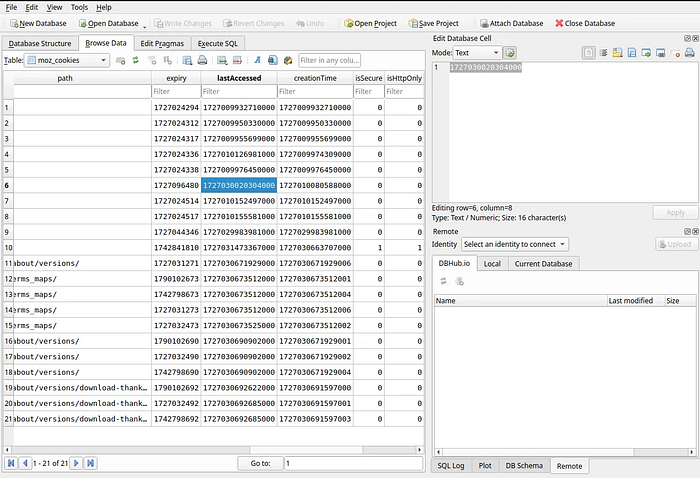The height and width of the screenshot is (478, 700).
Task: Click the clear sorting icon
Action: click(167, 60)
